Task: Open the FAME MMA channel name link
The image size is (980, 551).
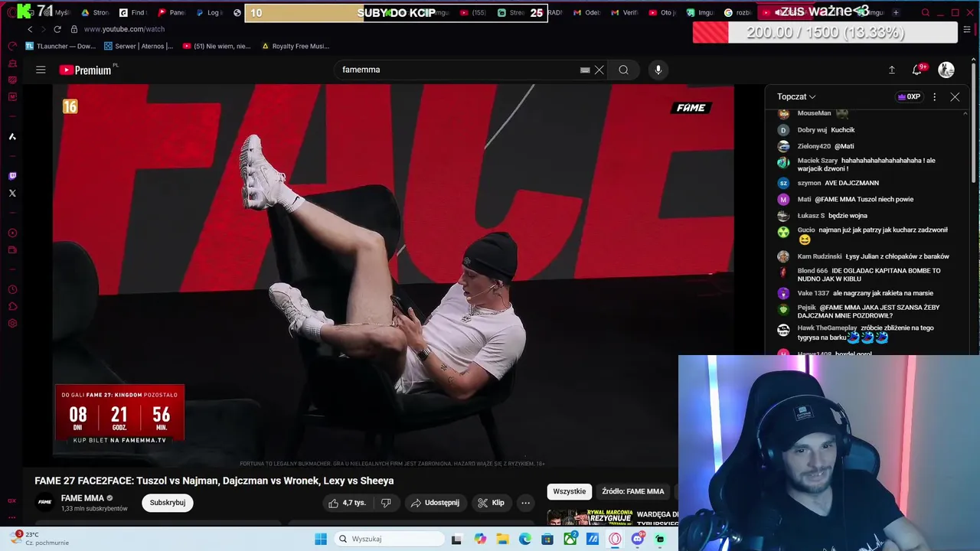Action: point(83,498)
